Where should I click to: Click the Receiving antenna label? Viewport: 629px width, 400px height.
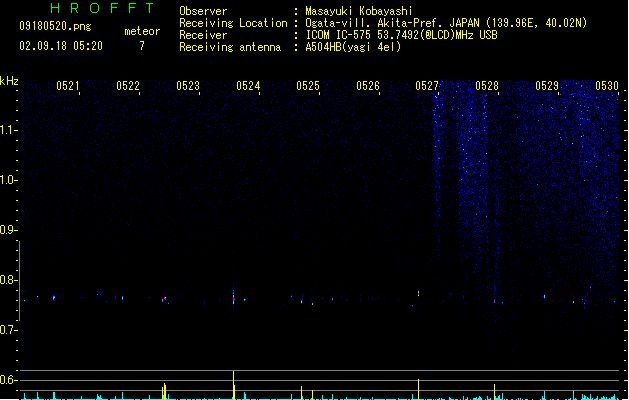230,47
